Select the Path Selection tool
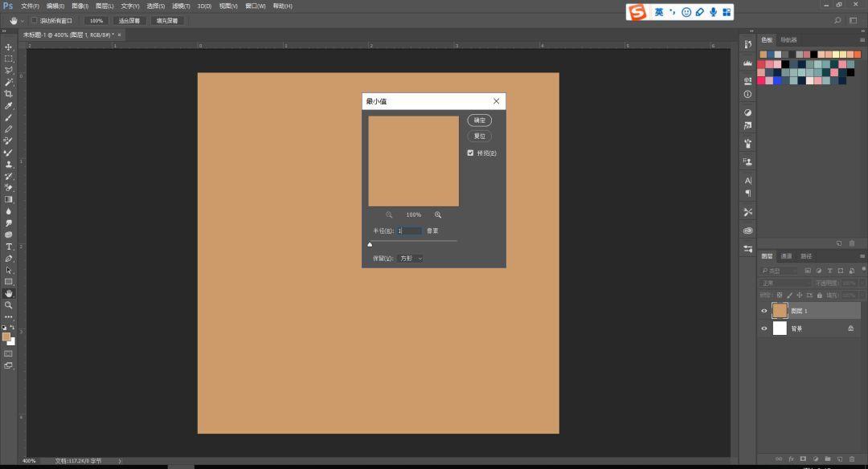Screen dimensions: 868x469 (x=8, y=271)
